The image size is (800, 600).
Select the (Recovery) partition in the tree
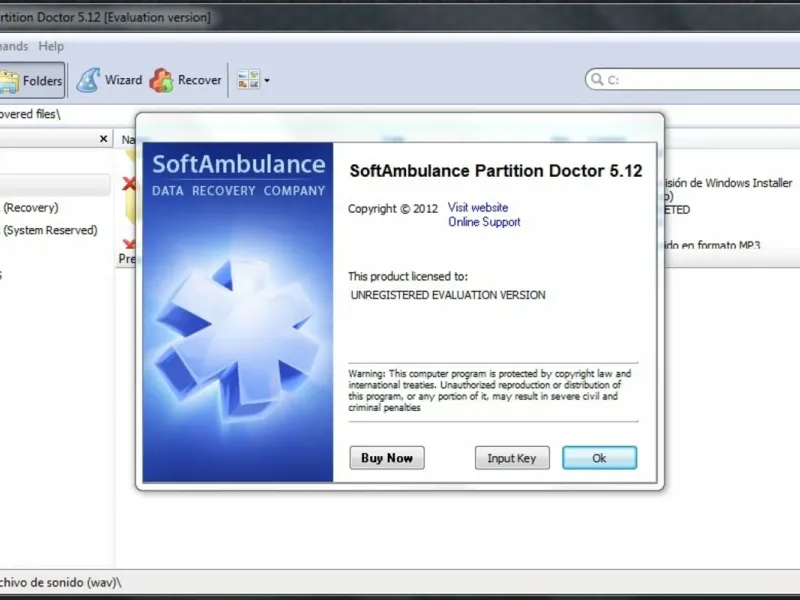point(31,208)
